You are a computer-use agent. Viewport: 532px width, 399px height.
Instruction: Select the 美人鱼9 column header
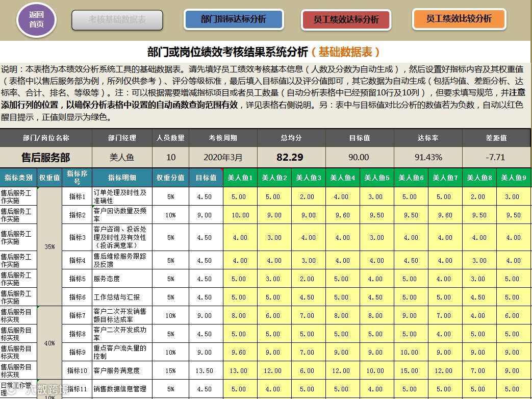(x=514, y=178)
